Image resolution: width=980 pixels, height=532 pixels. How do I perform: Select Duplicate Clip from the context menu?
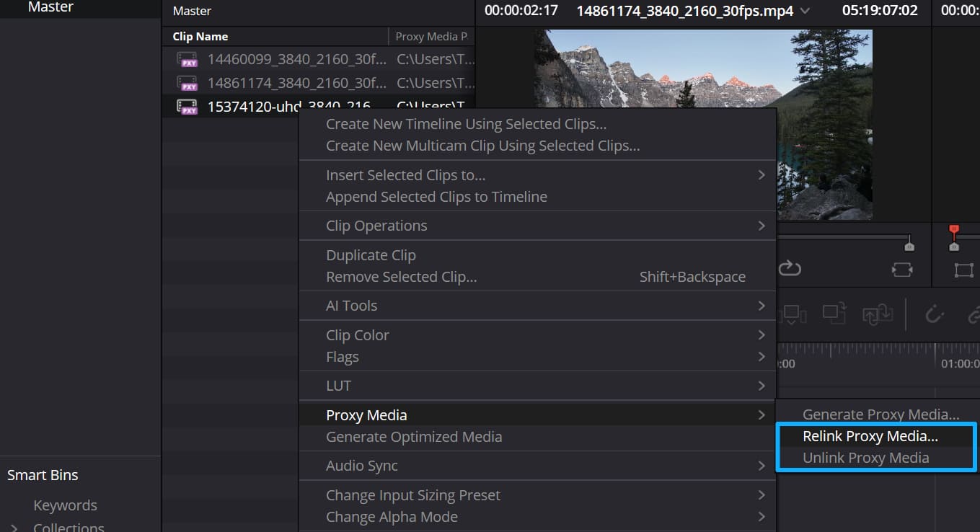(x=371, y=254)
